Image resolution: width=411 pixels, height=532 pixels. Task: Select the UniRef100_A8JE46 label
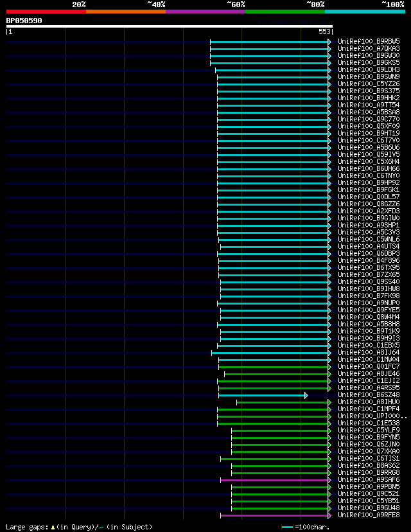369,373
